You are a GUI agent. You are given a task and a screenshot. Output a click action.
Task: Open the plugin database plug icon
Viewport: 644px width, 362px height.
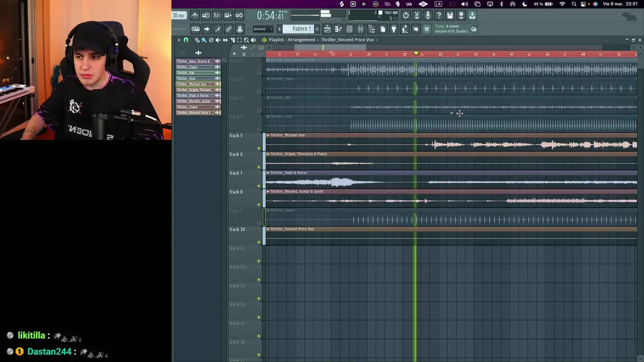coord(393,29)
